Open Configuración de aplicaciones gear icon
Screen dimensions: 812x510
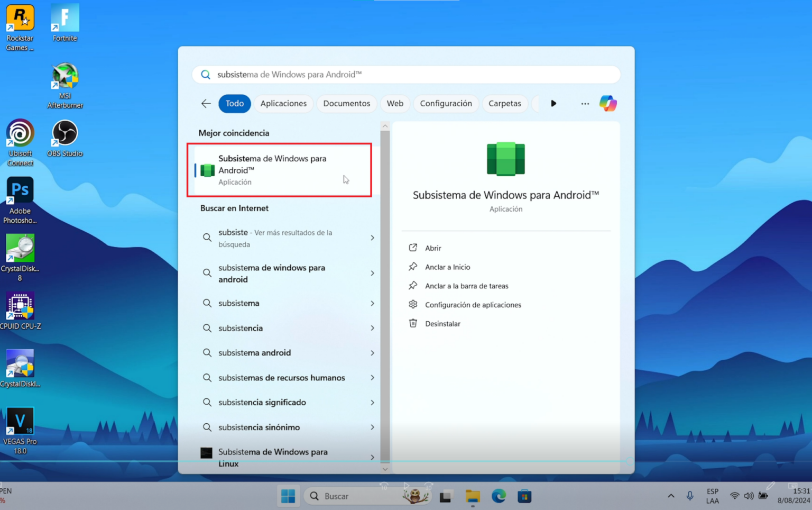click(413, 304)
